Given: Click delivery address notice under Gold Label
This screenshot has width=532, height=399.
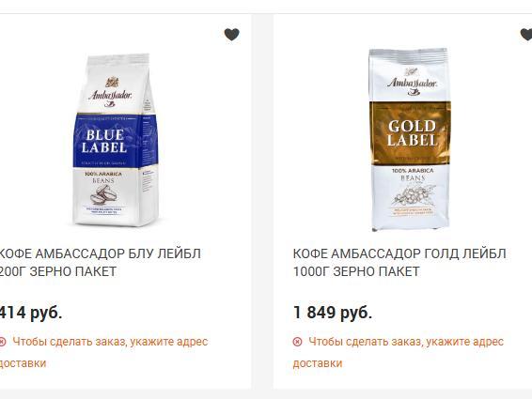Looking at the screenshot, I should 399,352.
